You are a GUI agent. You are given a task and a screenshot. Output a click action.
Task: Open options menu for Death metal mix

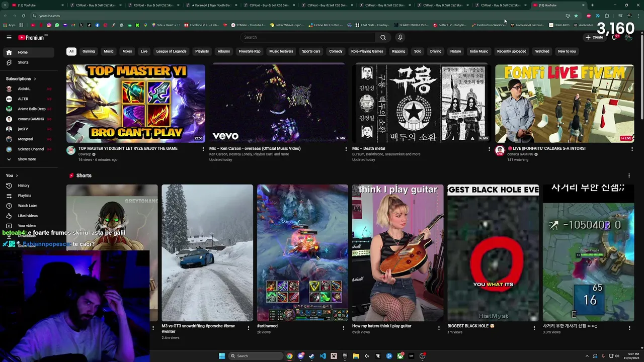coord(489,149)
